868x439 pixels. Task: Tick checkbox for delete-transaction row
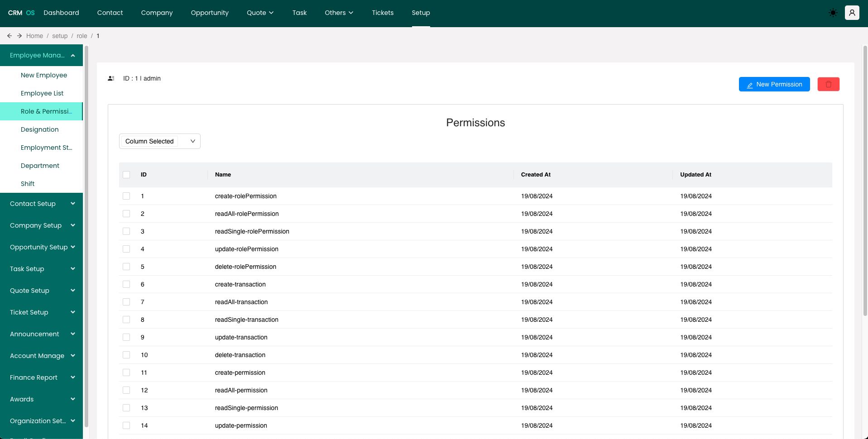click(126, 355)
